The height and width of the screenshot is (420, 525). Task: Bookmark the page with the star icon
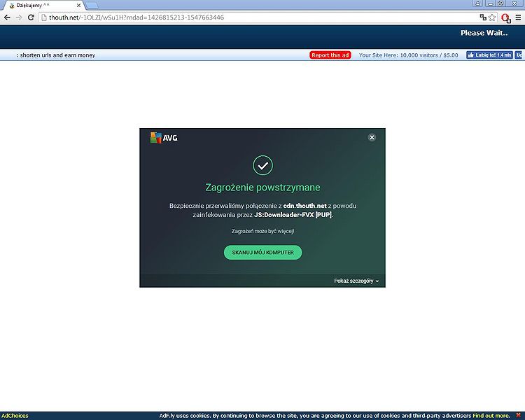[x=492, y=17]
